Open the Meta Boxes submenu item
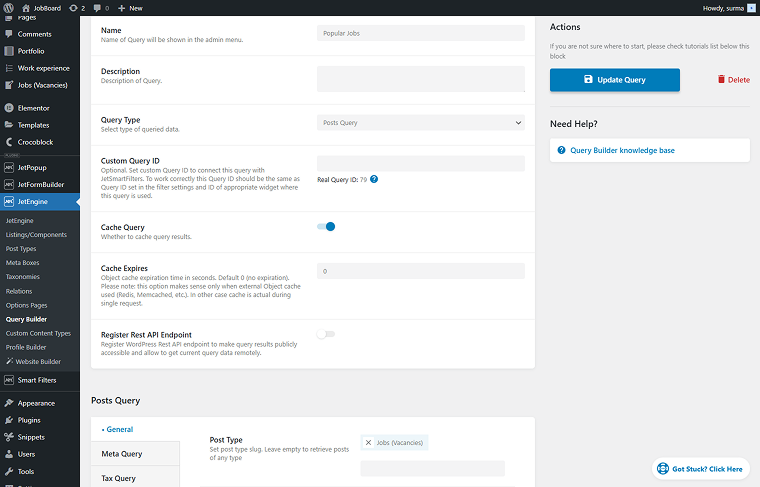Image resolution: width=760 pixels, height=487 pixels. (x=22, y=263)
